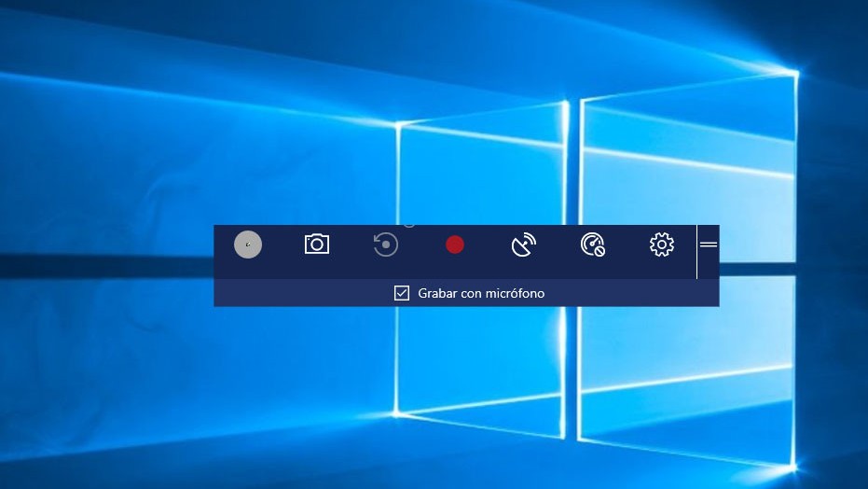The image size is (868, 489).
Task: Click the record last moments icon
Action: (x=386, y=244)
